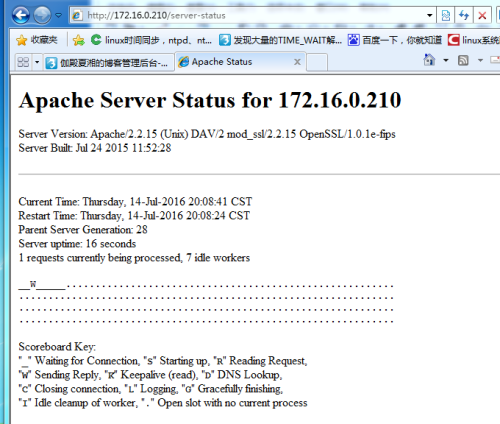Viewport: 500px width, 424px height.
Task: Switch to the 伽殿夏湘的博客管理后台 tab
Action: (x=108, y=62)
